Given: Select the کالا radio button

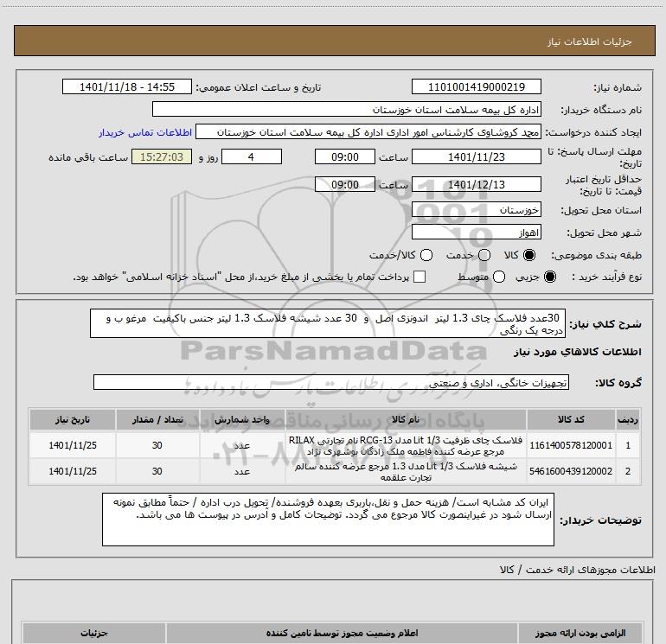Looking at the screenshot, I should [529, 255].
